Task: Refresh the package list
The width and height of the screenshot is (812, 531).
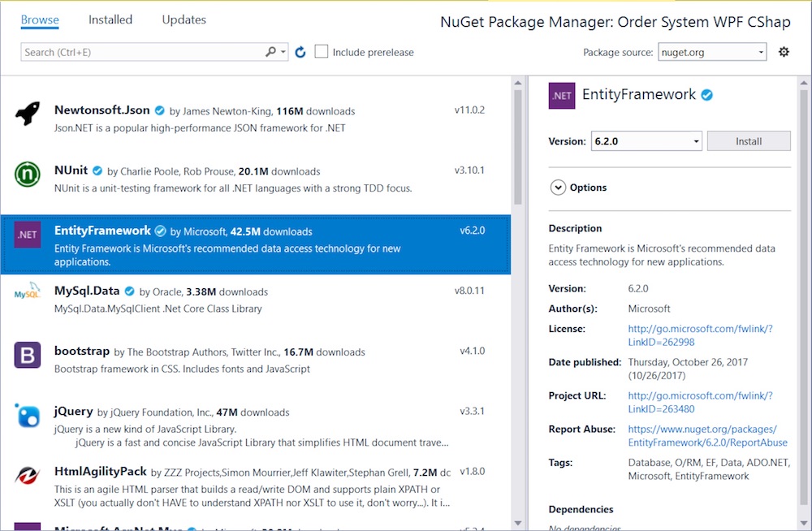Action: pos(300,52)
